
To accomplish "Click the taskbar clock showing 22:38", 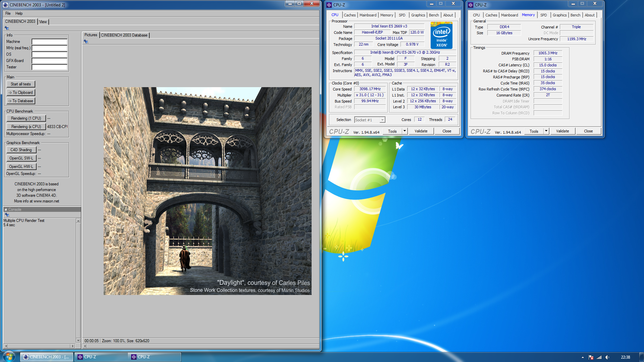I will coord(625,357).
